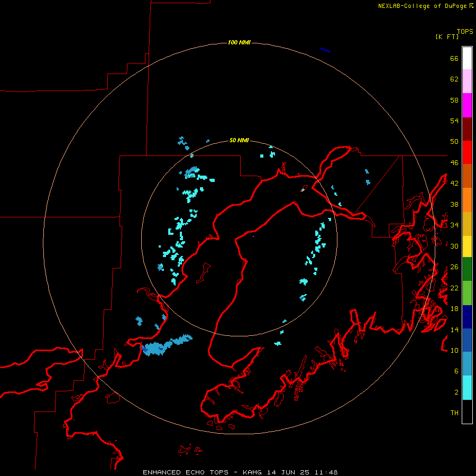Click the light green 18-22 legend swatch
The width and height of the screenshot is (476, 476).
467,293
